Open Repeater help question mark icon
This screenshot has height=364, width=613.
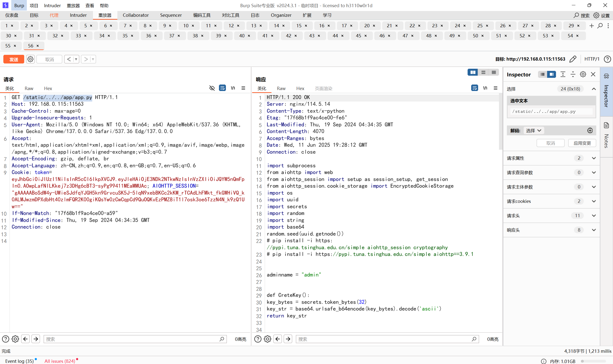coord(607,59)
